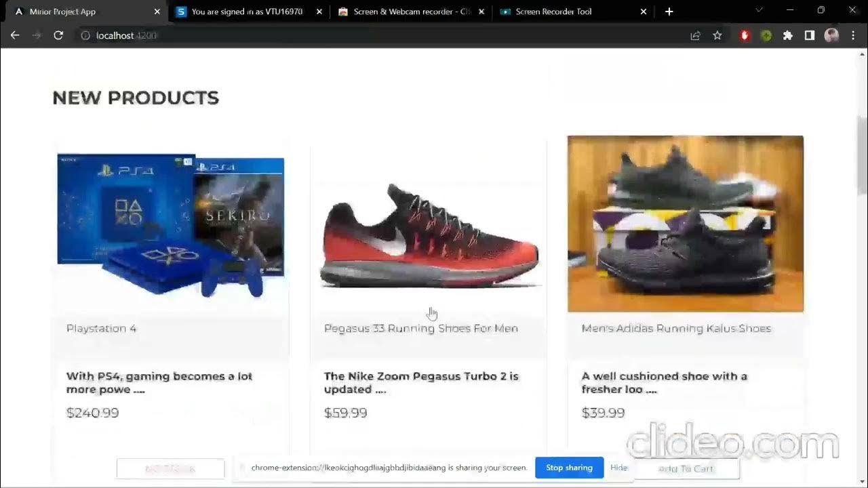Click the well cushioned shoe description
Image resolution: width=868 pixels, height=488 pixels.
(x=665, y=382)
